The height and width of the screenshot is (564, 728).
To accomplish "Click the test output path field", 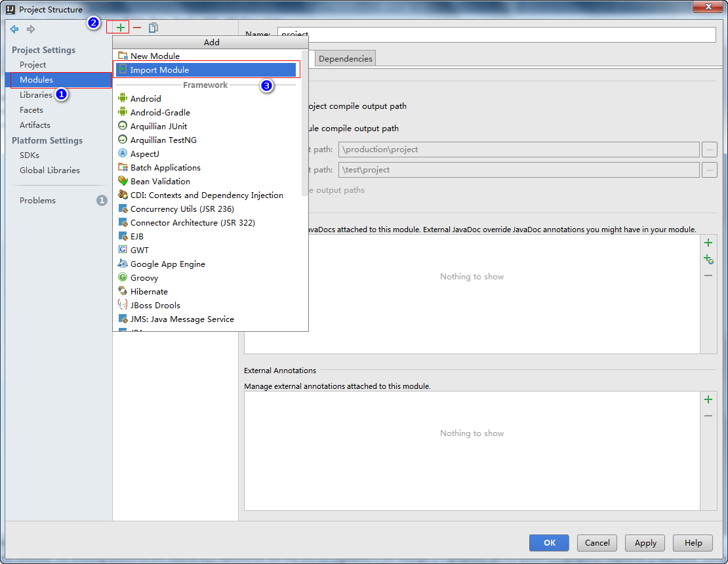I will pyautogui.click(x=519, y=170).
